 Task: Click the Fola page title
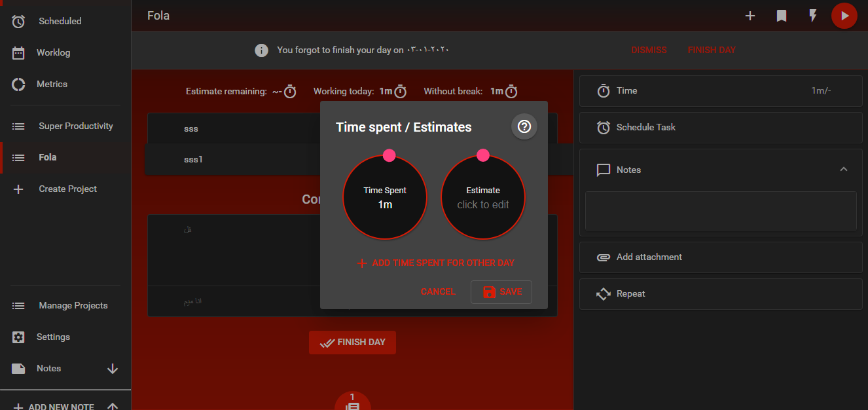[x=158, y=16]
